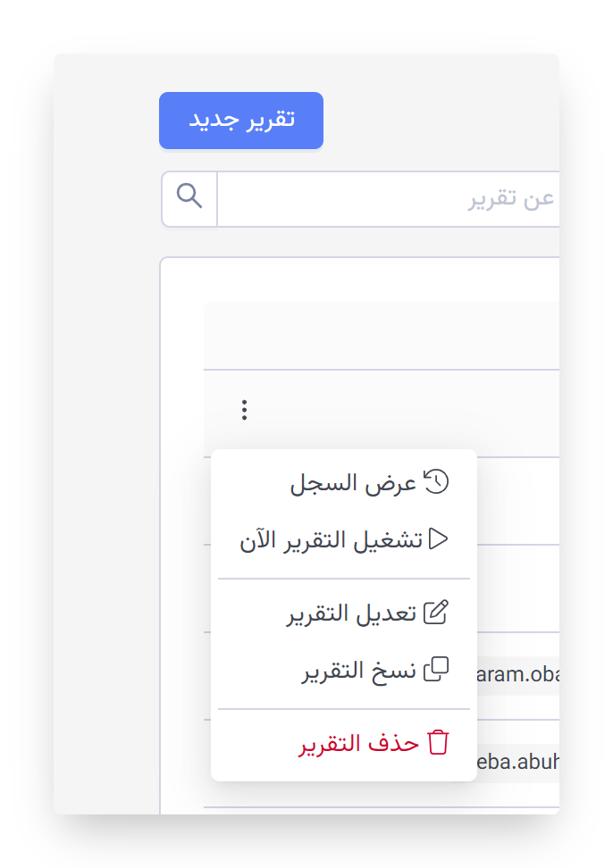Viewport: 613px width, 868px height.
Task: Click the grey area left of the تقرير جديد button
Action: (x=106, y=121)
